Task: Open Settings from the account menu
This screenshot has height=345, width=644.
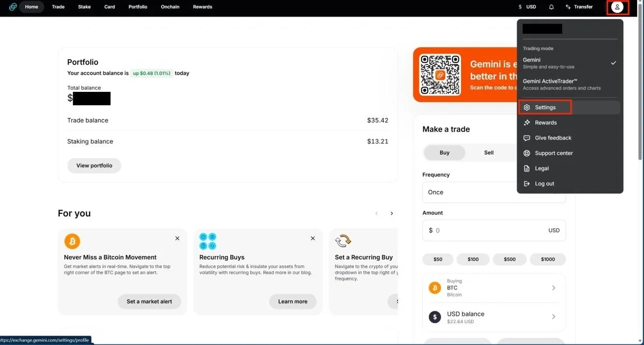Action: tap(545, 107)
